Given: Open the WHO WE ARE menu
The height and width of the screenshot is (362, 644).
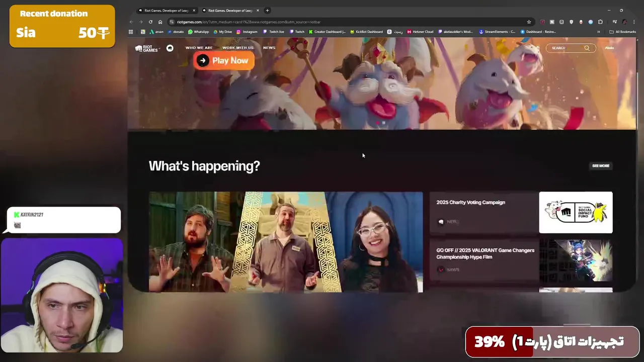Looking at the screenshot, I should 199,48.
